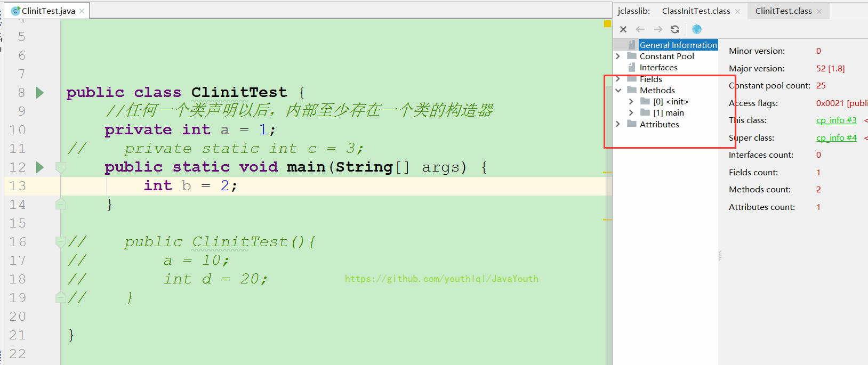Click Fields count value 1
This screenshot has width=868, height=365.
818,172
